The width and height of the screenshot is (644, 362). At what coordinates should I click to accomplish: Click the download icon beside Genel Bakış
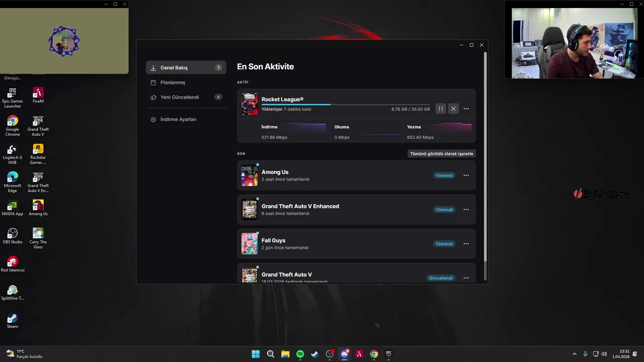153,67
